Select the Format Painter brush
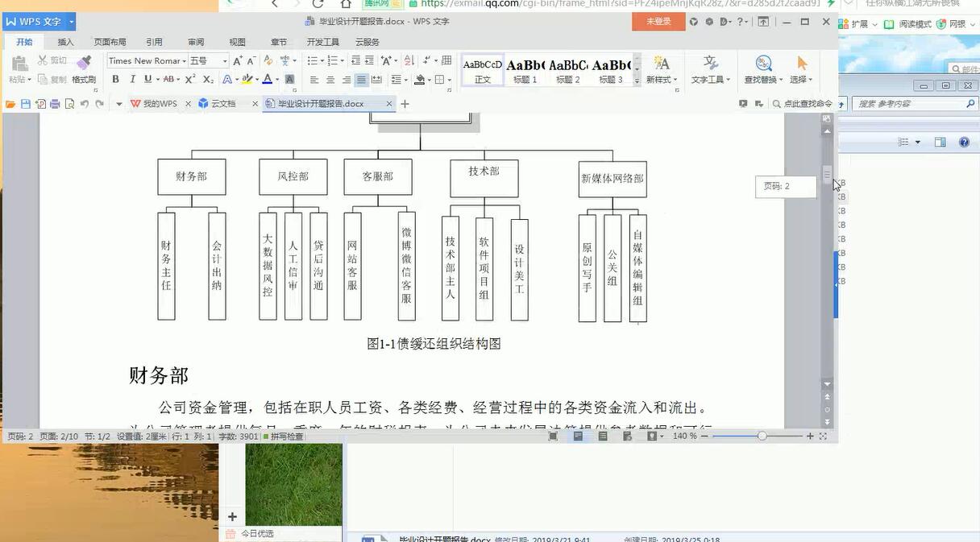 [x=84, y=63]
